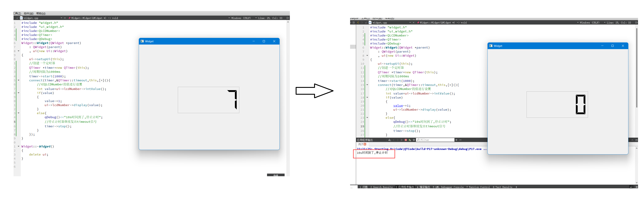Image resolution: width=644 pixels, height=202 pixels.
Task: Click output line '10s时间到了,停止计时'
Action: coord(372,153)
